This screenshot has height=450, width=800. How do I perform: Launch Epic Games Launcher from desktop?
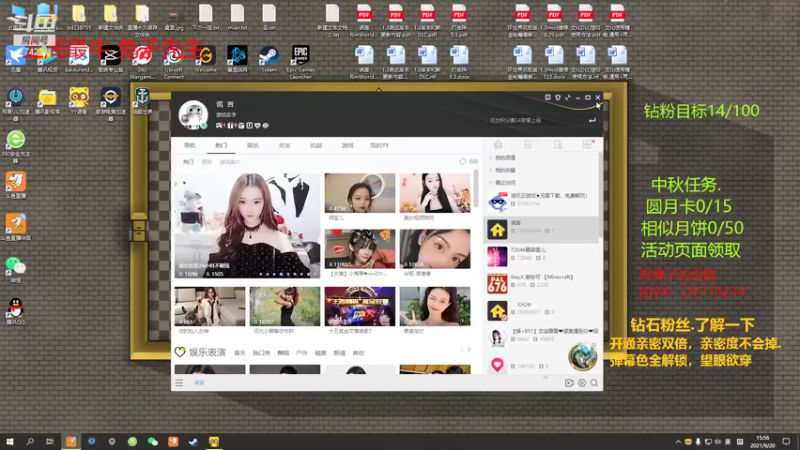(300, 62)
